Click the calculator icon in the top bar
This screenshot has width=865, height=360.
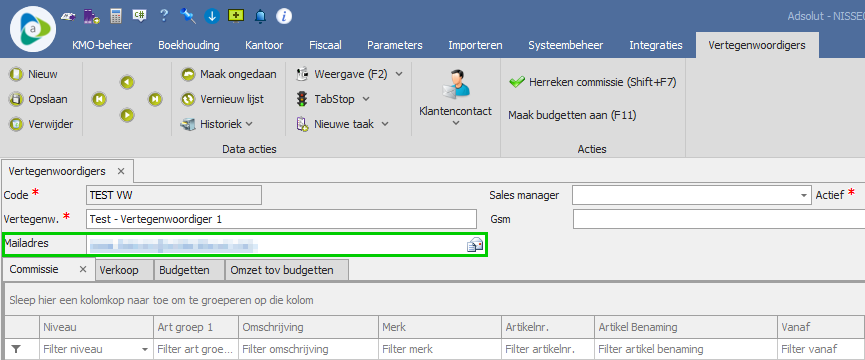pos(115,16)
